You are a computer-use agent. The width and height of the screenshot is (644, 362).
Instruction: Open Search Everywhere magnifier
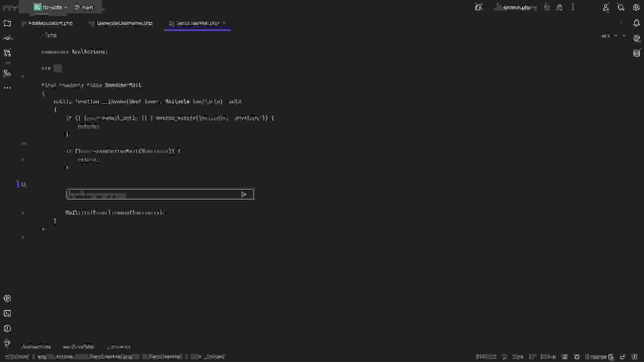621,7
